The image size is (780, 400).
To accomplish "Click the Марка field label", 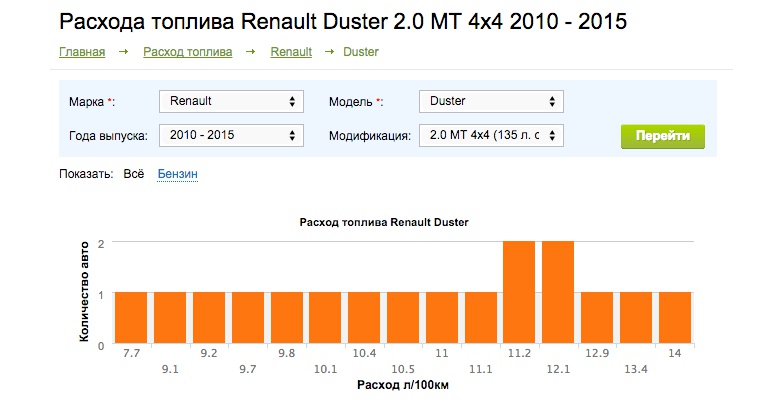I will pyautogui.click(x=92, y=102).
